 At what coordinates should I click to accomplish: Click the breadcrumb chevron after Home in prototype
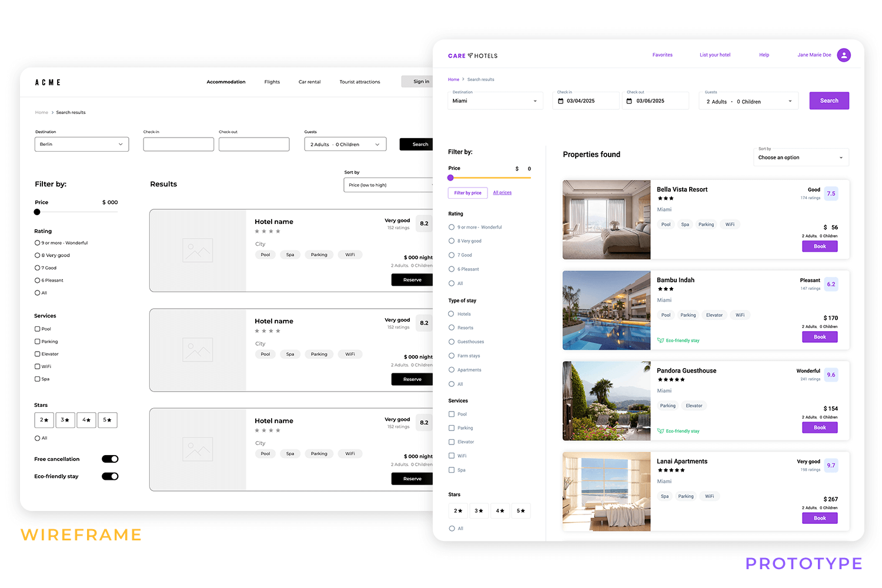pos(463,79)
